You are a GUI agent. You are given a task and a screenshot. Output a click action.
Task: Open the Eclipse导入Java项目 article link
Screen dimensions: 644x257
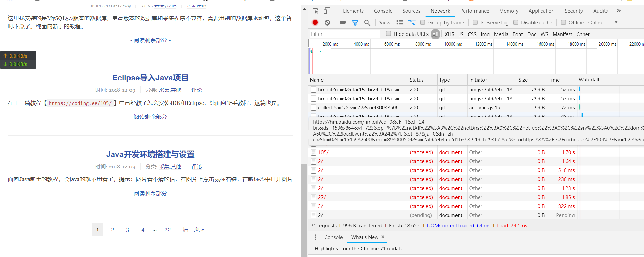coord(150,78)
